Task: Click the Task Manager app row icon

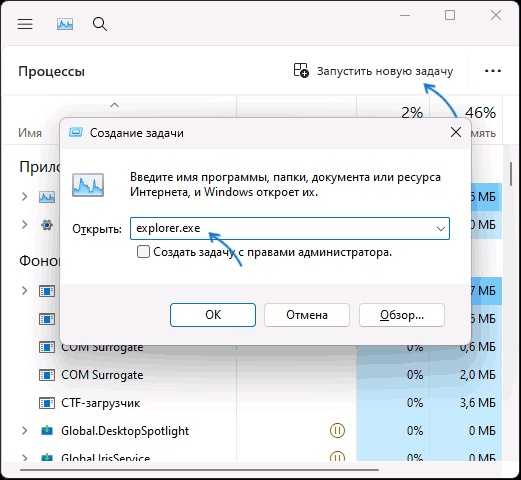Action: pyautogui.click(x=47, y=197)
